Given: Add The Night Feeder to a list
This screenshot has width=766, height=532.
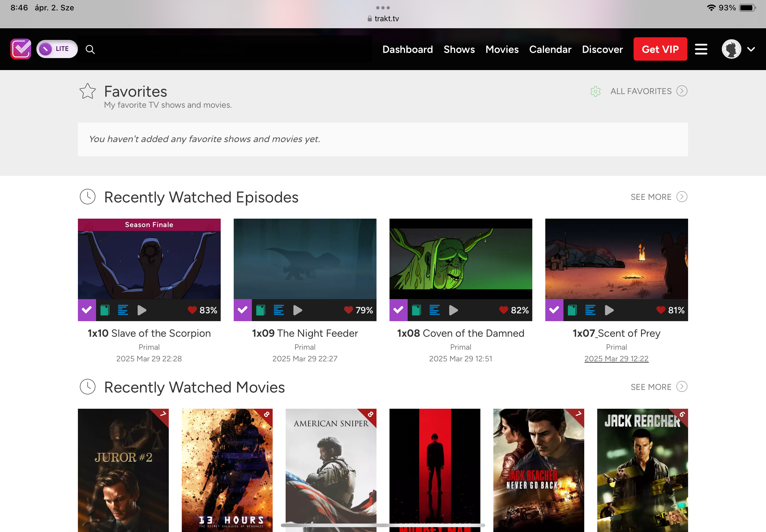Looking at the screenshot, I should point(278,310).
